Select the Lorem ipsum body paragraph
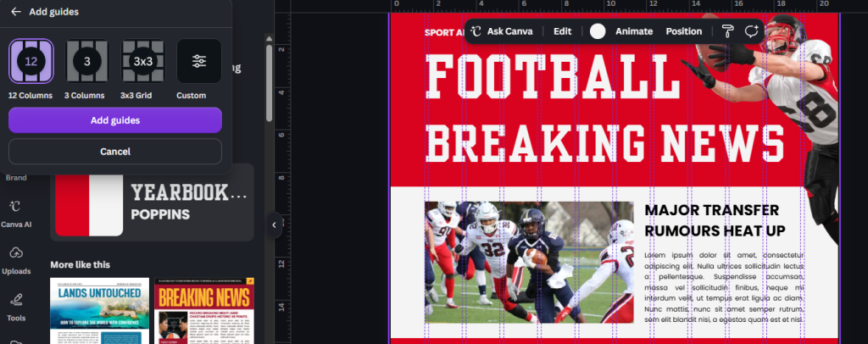The image size is (868, 344). click(724, 287)
